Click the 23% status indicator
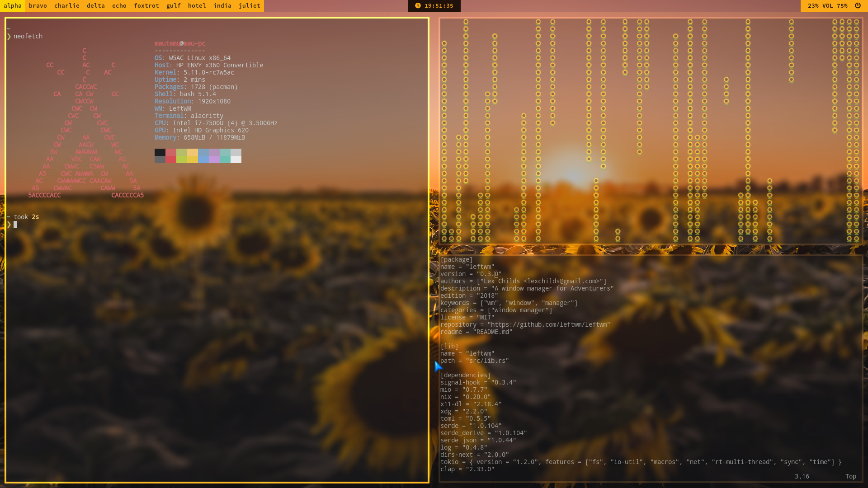Viewport: 868px width, 488px height. pyautogui.click(x=813, y=6)
